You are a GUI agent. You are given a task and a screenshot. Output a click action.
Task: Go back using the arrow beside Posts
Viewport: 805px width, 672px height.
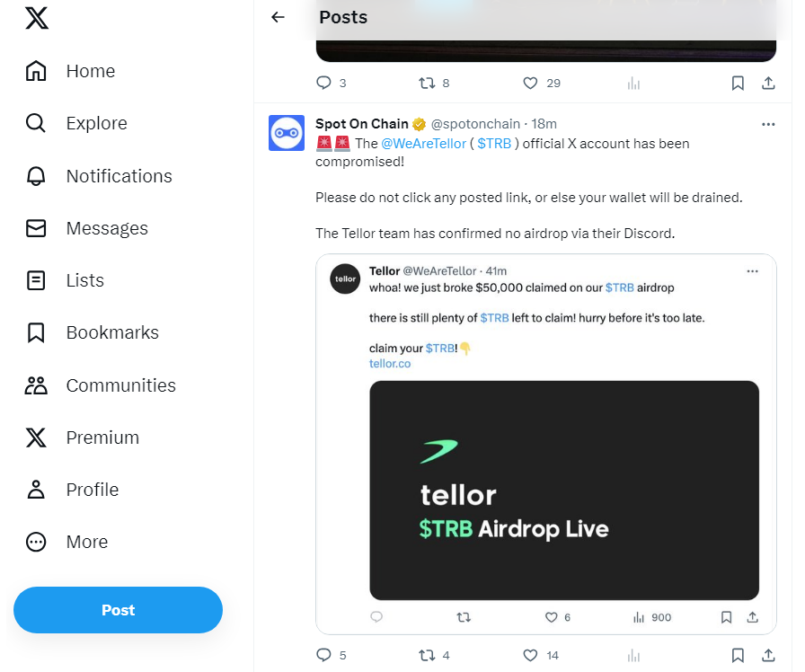click(x=278, y=17)
